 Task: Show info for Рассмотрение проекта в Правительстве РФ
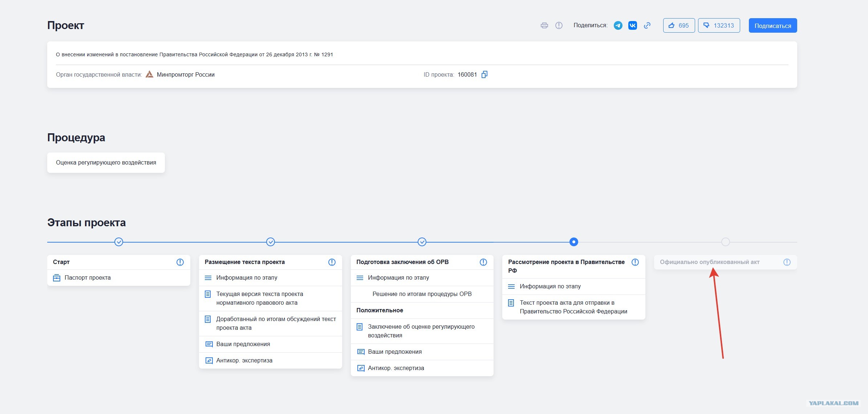tap(635, 262)
